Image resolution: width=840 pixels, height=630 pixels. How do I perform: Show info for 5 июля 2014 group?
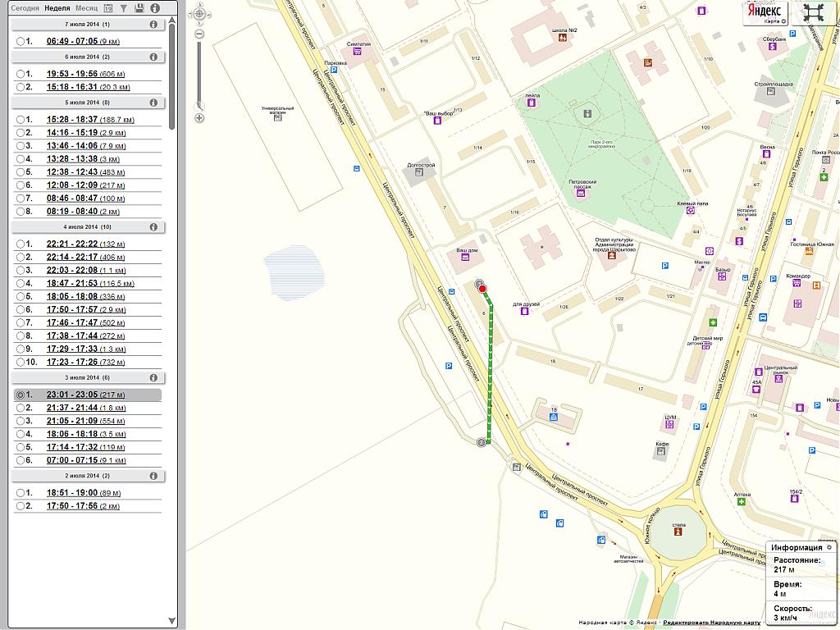[x=153, y=103]
